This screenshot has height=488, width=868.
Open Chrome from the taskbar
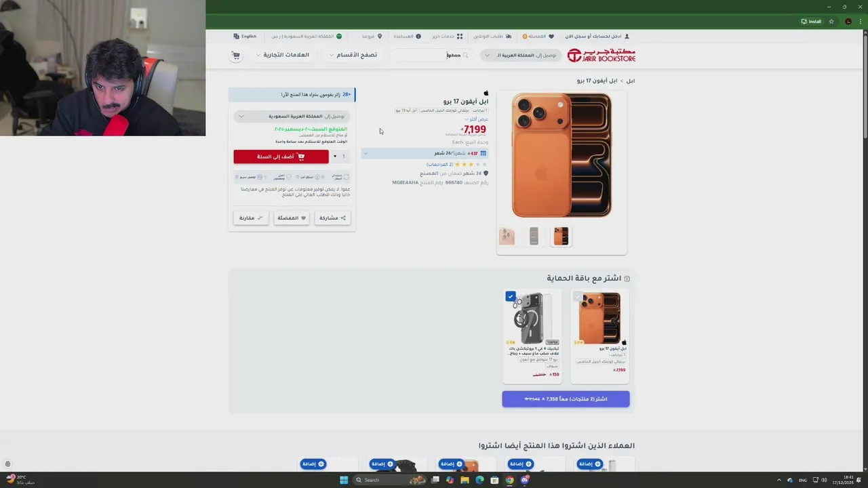point(509,480)
